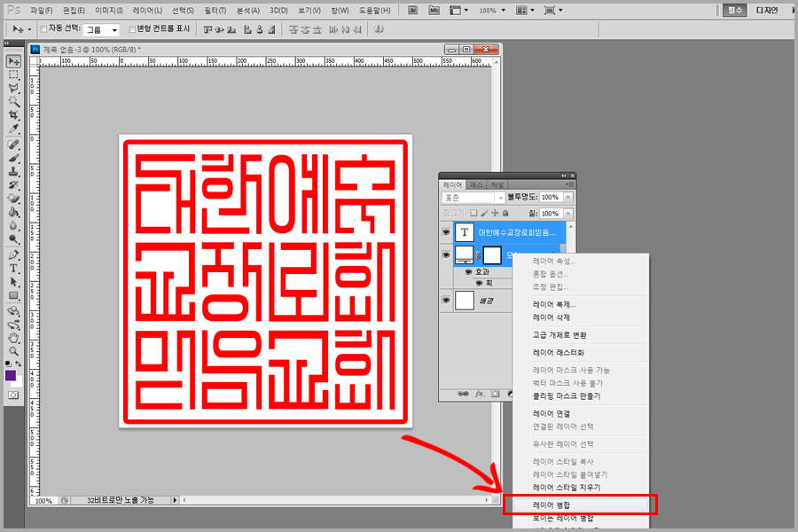Image resolution: width=798 pixels, height=532 pixels.
Task: Hide the shape layer with mask
Action: [x=446, y=254]
